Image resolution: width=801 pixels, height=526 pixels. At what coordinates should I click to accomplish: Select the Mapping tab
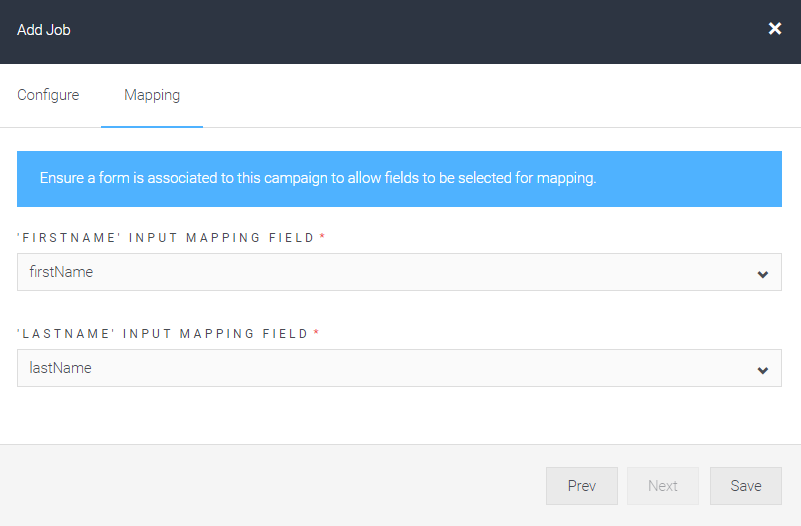152,95
